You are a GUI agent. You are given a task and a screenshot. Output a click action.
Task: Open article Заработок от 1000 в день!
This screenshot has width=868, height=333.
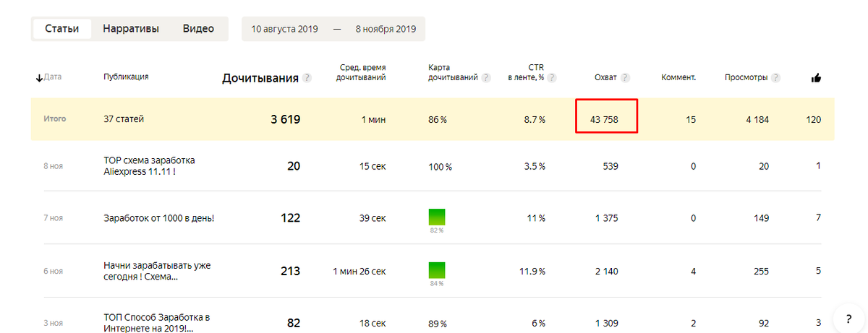point(159,218)
